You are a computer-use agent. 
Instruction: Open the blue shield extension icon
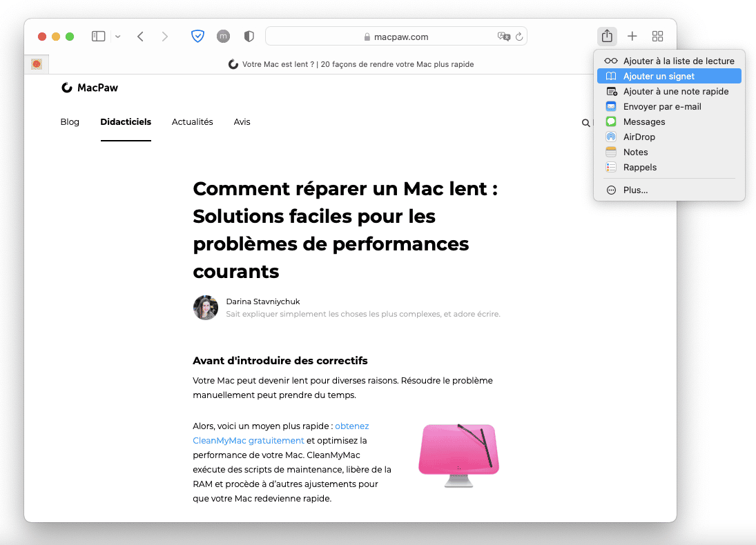(x=197, y=37)
